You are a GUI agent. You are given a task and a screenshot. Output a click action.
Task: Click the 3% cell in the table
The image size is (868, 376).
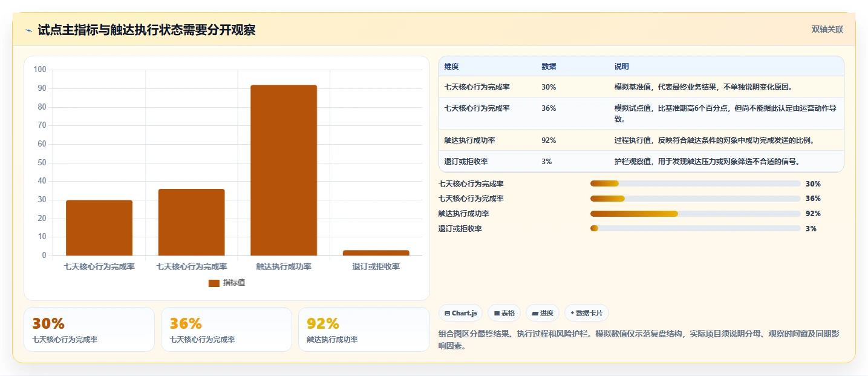coord(546,162)
